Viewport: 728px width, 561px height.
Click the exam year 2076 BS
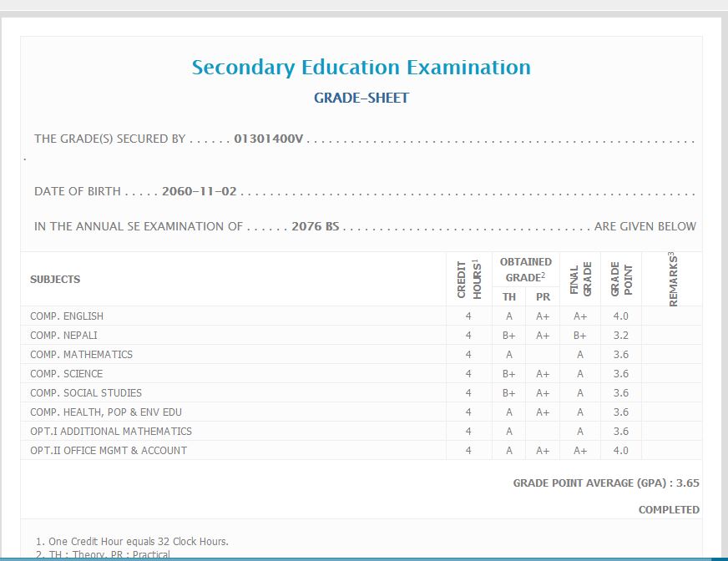(316, 226)
